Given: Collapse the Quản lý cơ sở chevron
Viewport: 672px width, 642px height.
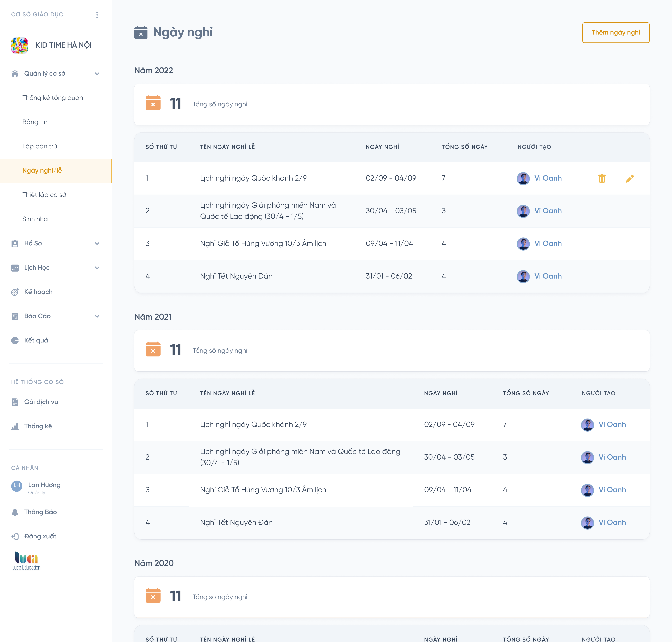Looking at the screenshot, I should coord(97,74).
